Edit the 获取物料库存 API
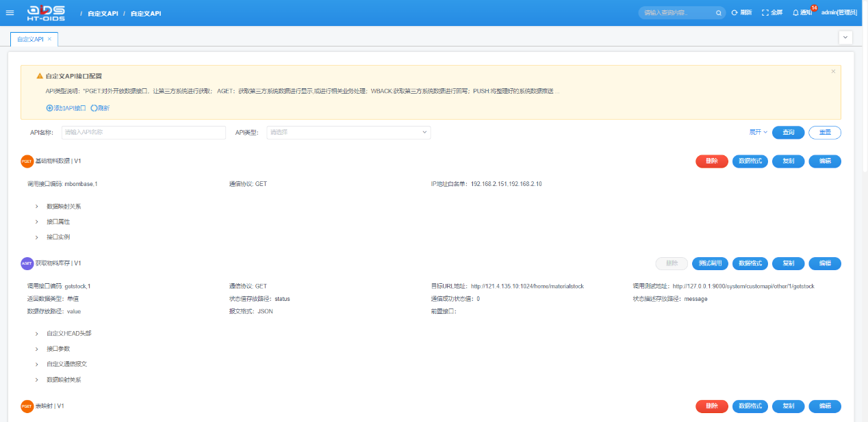The height and width of the screenshot is (422, 868). 825,263
